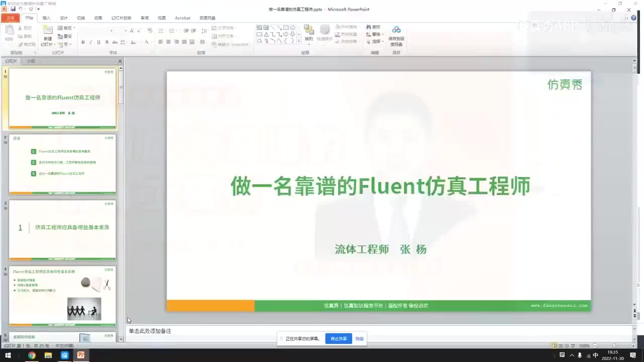
Task: Toggle Justify alignment in paragraph group
Action: [x=185, y=42]
